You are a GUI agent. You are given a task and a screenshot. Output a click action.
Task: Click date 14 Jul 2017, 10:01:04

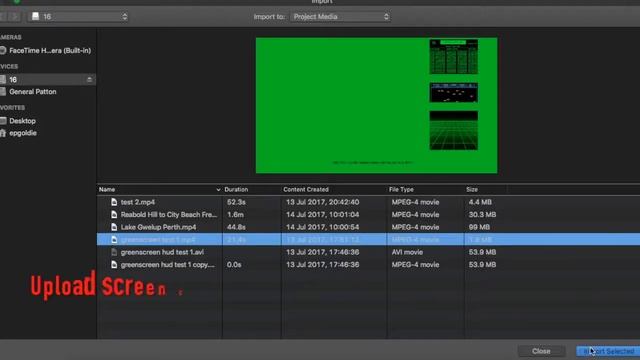click(322, 215)
